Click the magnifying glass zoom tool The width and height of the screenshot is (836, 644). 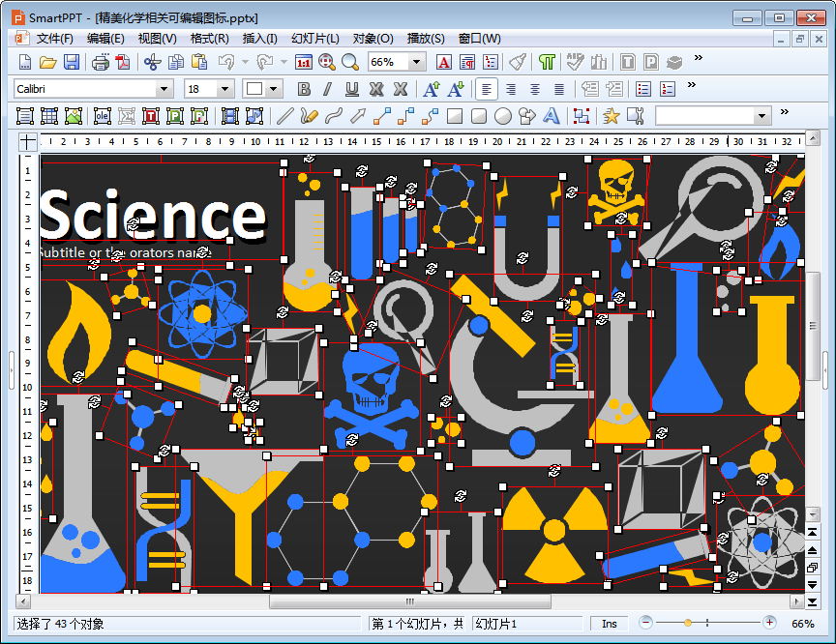click(349, 62)
